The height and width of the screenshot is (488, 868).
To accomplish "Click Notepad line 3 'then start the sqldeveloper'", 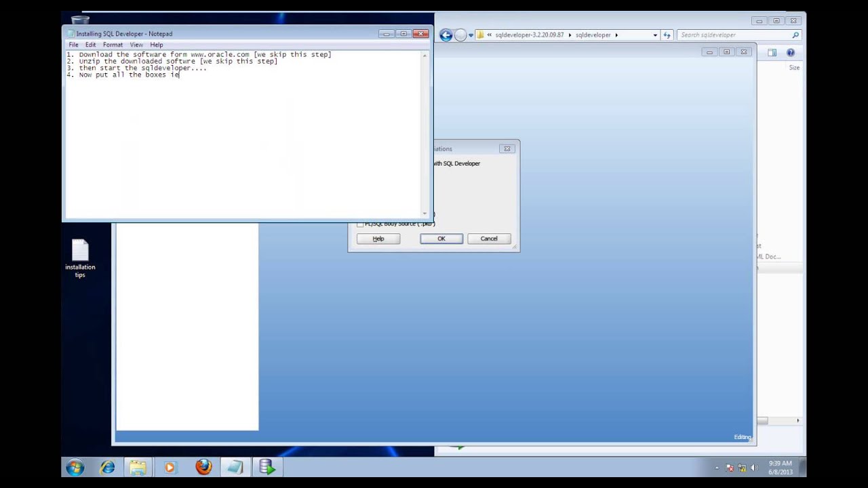I will [134, 68].
